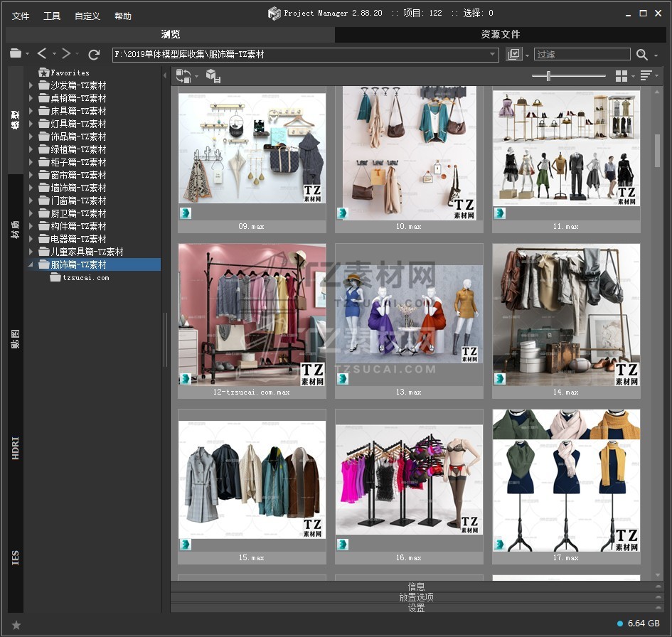
Task: Open the 工具 menu
Action: (x=52, y=16)
